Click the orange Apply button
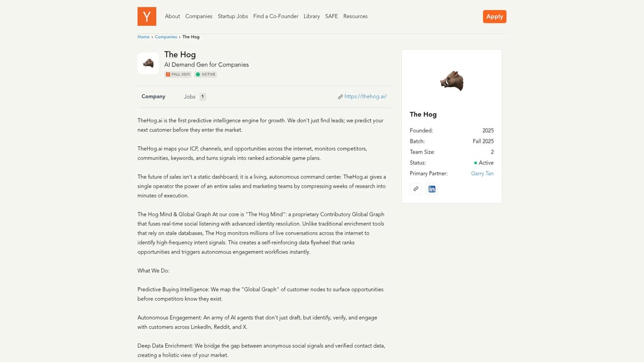 tap(495, 17)
